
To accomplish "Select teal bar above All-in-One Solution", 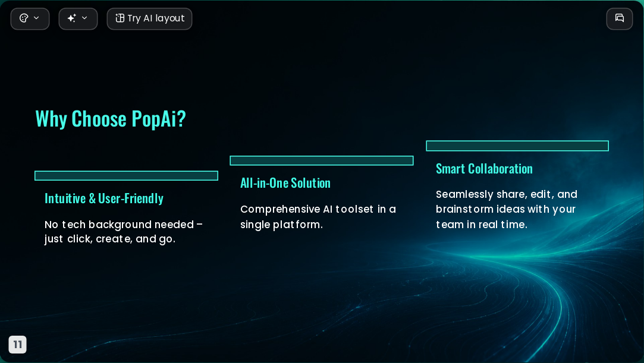I will pyautogui.click(x=322, y=160).
